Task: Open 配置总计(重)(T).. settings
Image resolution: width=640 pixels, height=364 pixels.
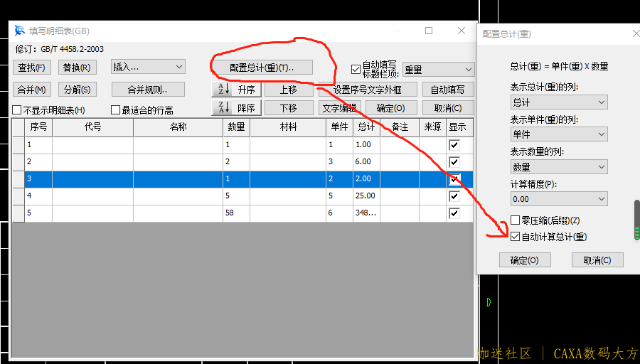Action: coord(262,68)
